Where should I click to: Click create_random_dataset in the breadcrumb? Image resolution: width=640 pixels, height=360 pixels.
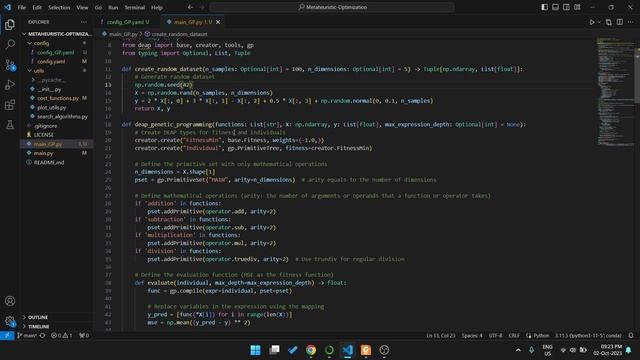179,34
